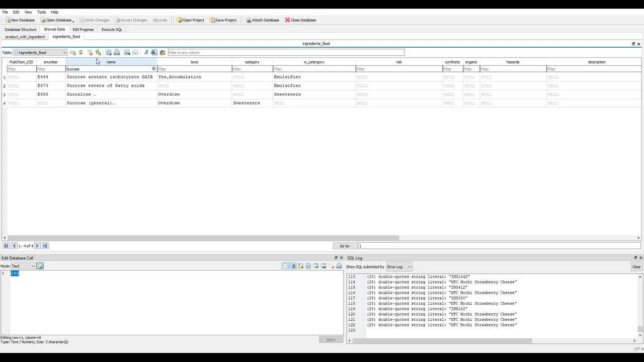This screenshot has width=644, height=362.
Task: Switch to the Database Structure tab
Action: 21,29
